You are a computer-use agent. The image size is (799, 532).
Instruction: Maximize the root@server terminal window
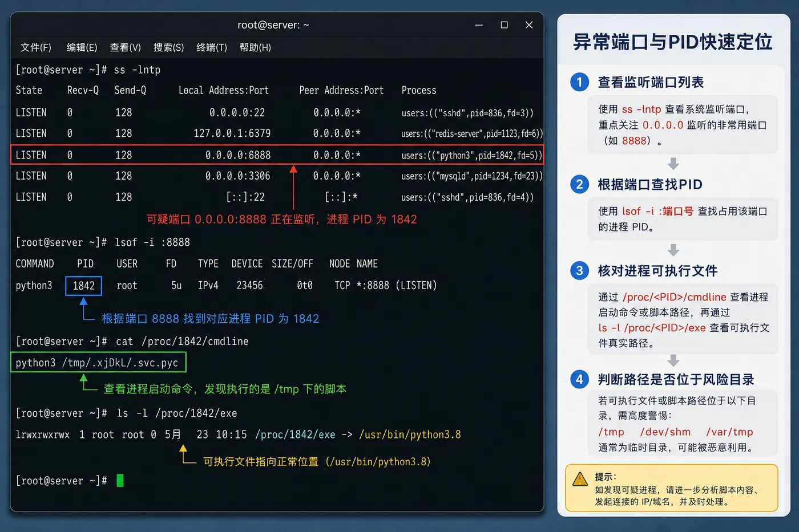point(504,25)
